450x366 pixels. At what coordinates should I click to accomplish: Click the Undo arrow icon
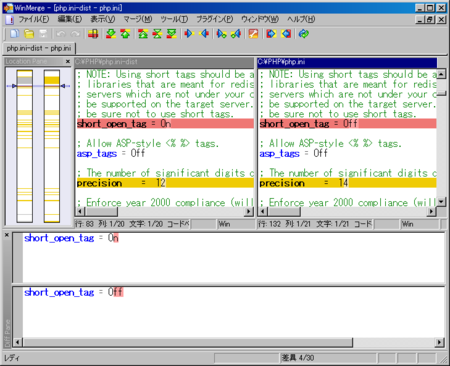[x=61, y=34]
